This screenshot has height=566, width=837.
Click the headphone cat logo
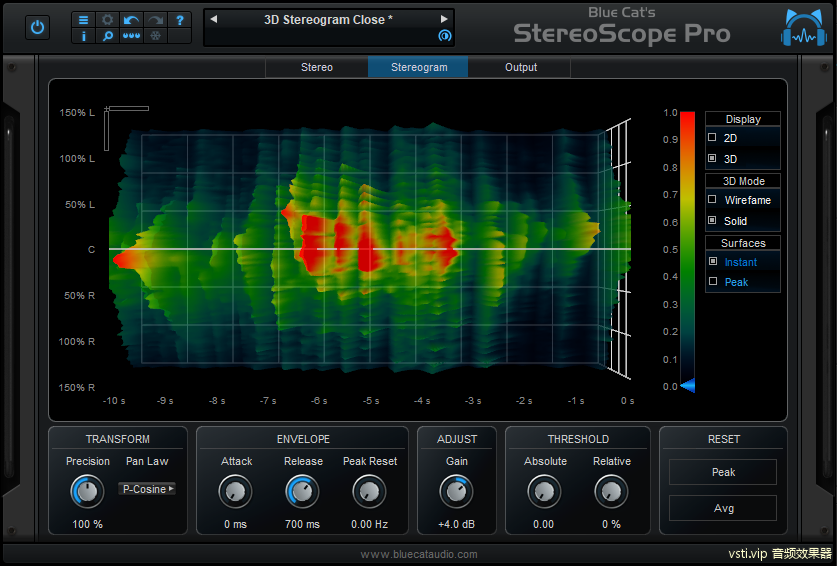(804, 27)
